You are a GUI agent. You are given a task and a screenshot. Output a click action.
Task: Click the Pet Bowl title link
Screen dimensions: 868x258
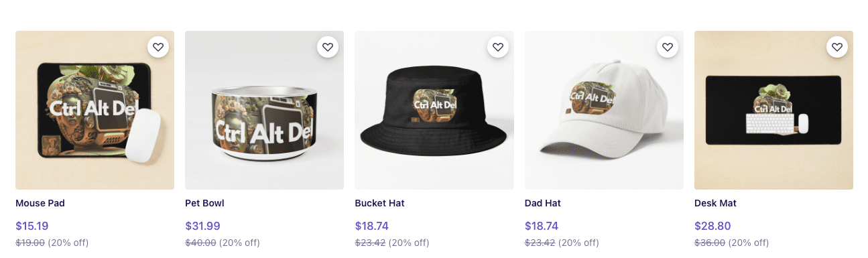click(204, 203)
